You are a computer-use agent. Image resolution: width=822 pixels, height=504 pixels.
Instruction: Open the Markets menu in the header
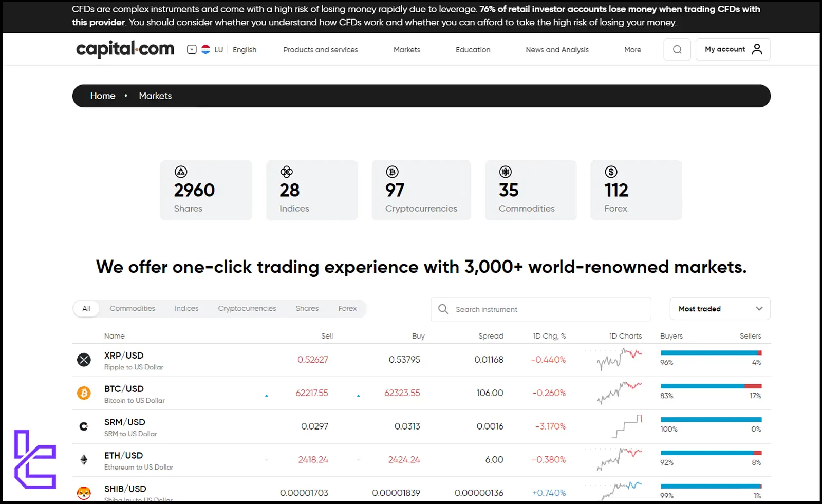tap(407, 50)
